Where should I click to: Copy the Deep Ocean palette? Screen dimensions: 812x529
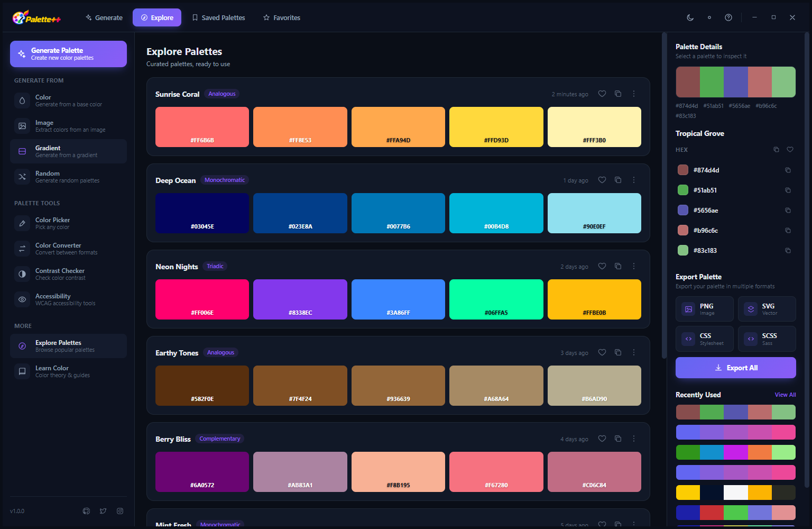tap(618, 180)
